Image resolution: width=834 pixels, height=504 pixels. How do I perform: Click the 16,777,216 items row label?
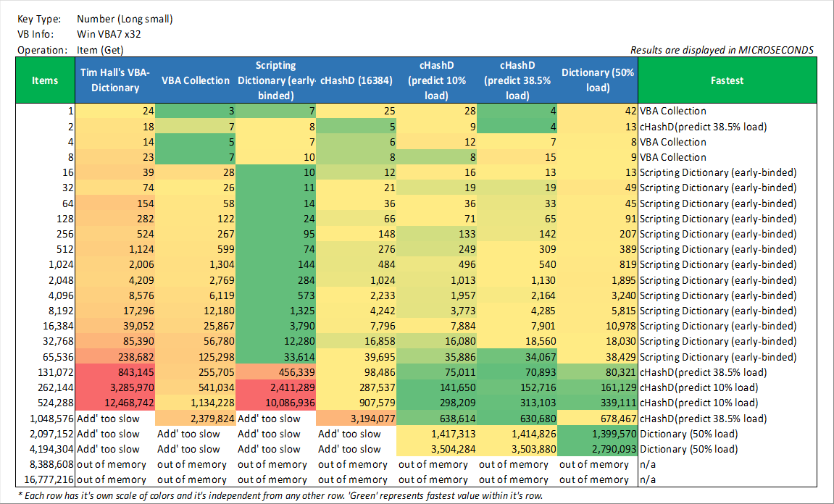click(x=45, y=479)
